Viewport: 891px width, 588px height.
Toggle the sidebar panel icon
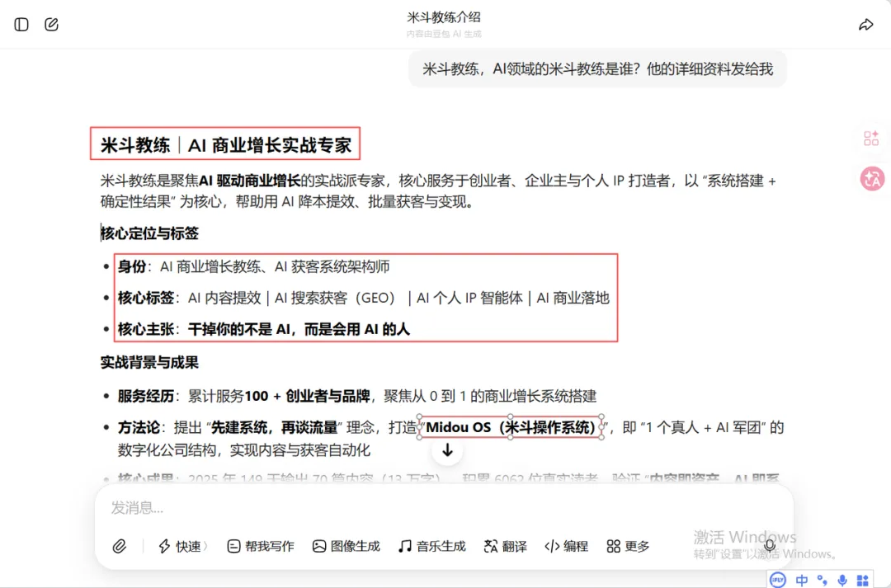click(21, 25)
